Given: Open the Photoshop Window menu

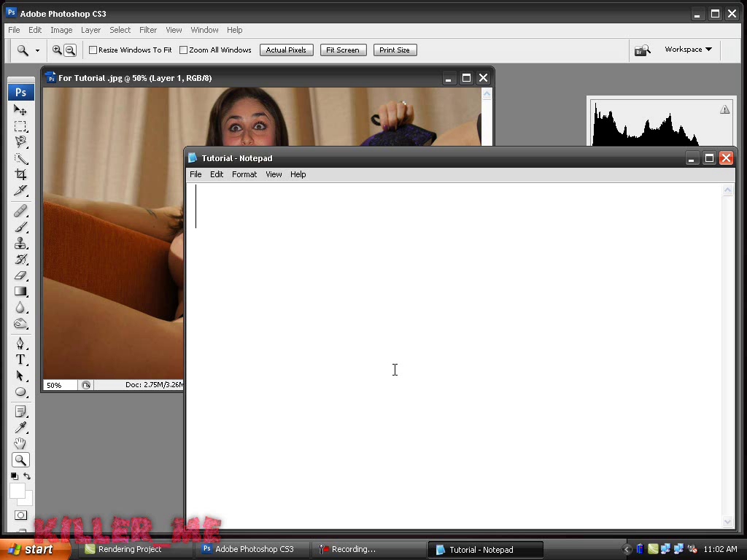Looking at the screenshot, I should (204, 30).
